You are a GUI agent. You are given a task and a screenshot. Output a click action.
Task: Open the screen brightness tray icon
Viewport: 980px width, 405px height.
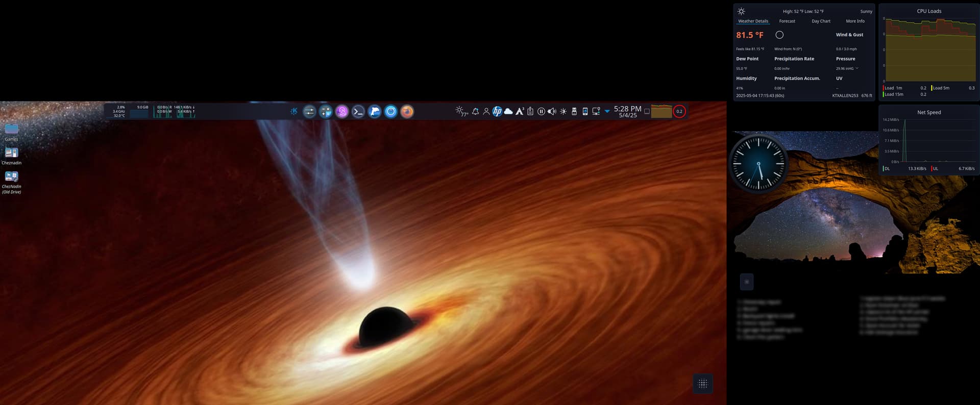point(563,111)
